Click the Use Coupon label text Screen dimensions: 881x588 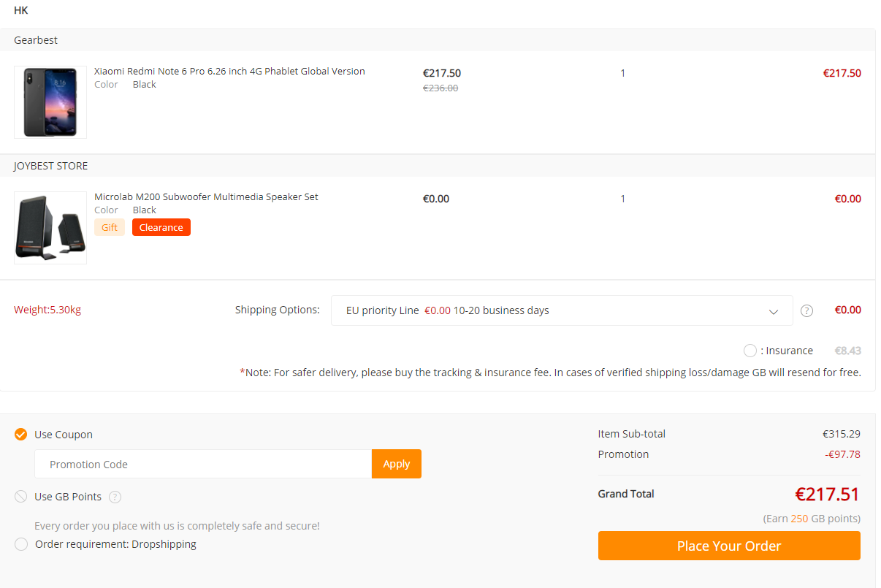[64, 435]
